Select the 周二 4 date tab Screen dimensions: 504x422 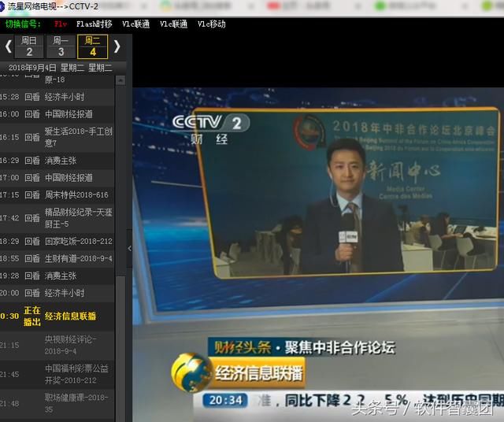point(92,46)
